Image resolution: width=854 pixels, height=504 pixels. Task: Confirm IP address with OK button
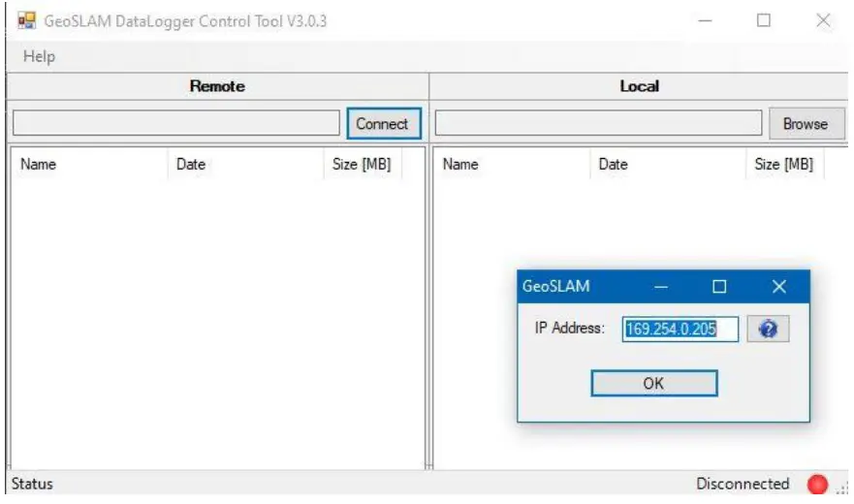point(654,384)
